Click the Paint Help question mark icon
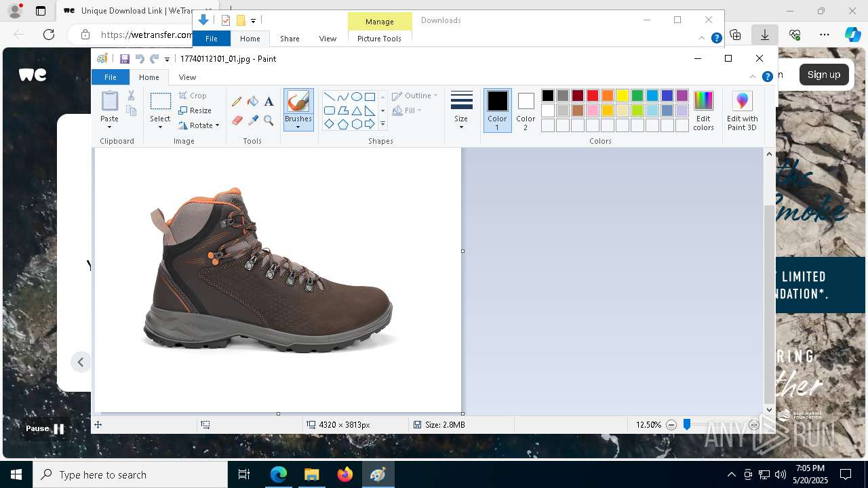 767,77
